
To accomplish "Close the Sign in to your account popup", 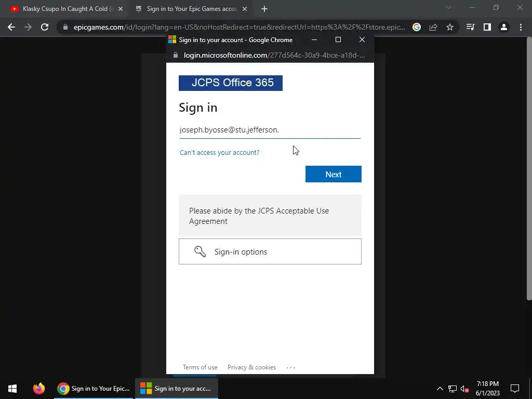I will (362, 39).
